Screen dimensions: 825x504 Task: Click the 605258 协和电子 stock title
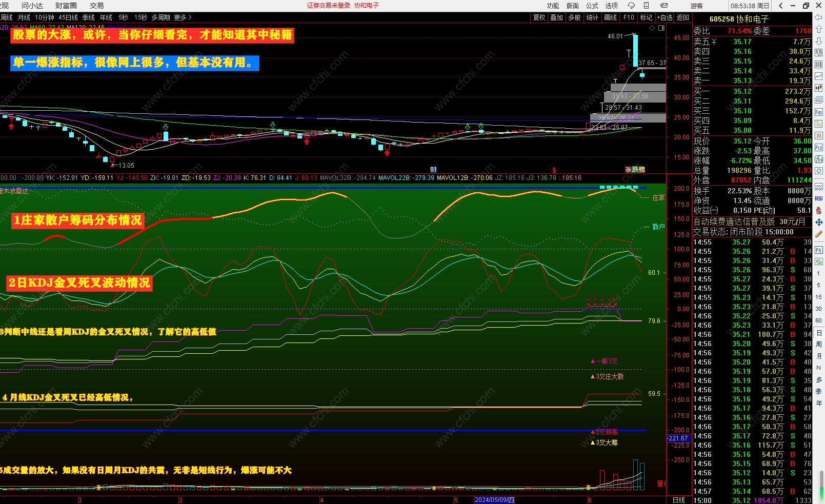(x=739, y=19)
